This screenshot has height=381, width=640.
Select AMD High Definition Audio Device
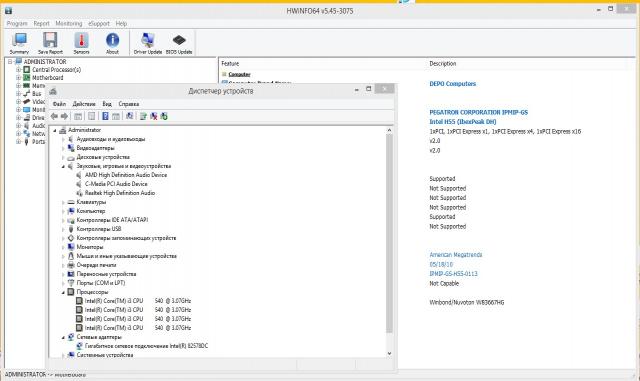(x=126, y=175)
